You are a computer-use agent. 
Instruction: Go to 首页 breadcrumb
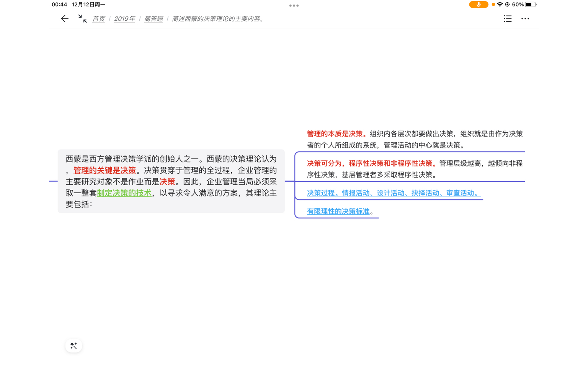98,19
